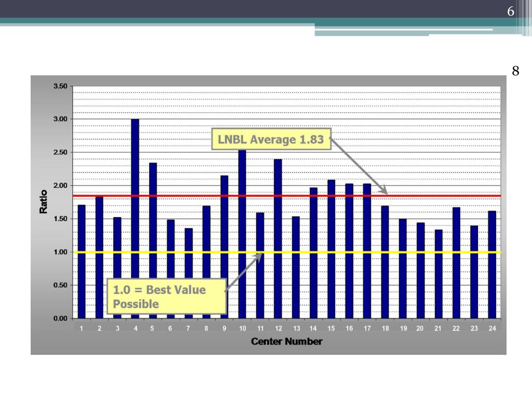Select the bar for center 21
The width and height of the screenshot is (532, 399).
pyautogui.click(x=438, y=274)
